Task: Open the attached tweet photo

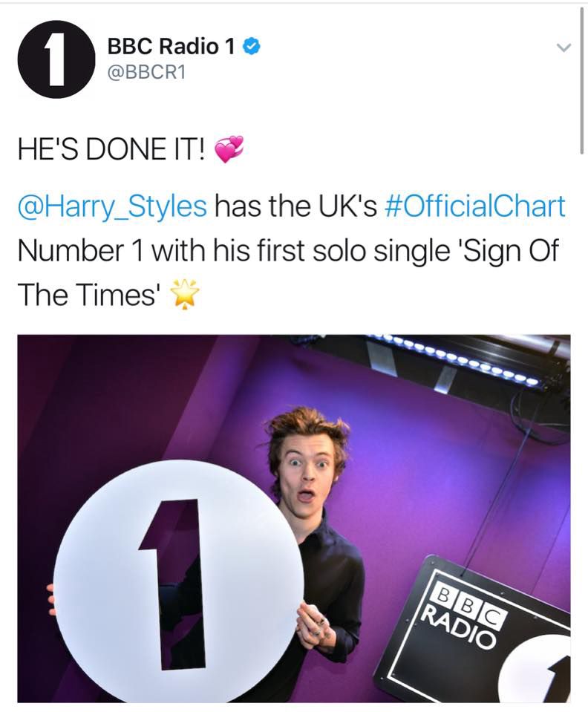Action: pyautogui.click(x=294, y=518)
